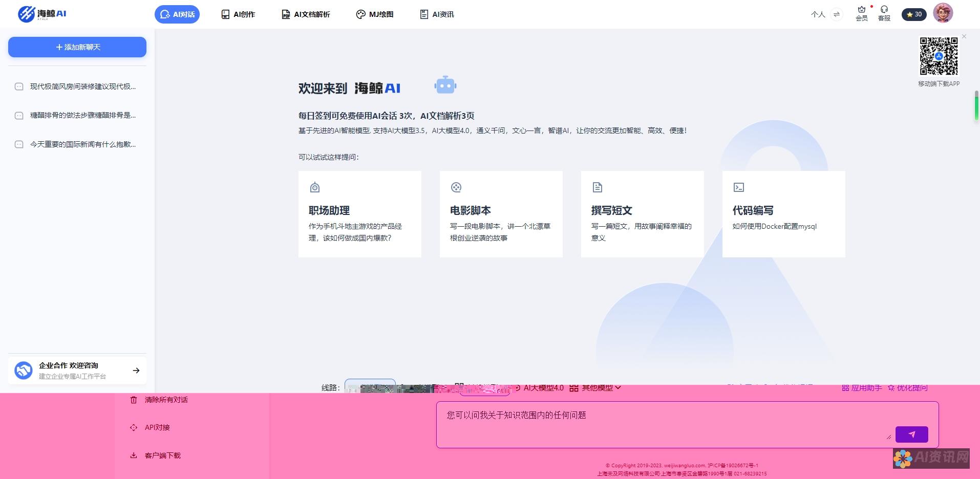980x479 pixels.
Task: Click chat icon beside 现代极简风 conversation
Action: click(x=19, y=86)
